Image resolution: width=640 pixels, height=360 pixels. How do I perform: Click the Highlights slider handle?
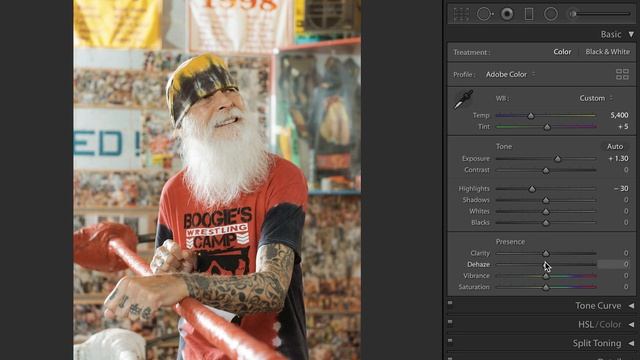532,189
